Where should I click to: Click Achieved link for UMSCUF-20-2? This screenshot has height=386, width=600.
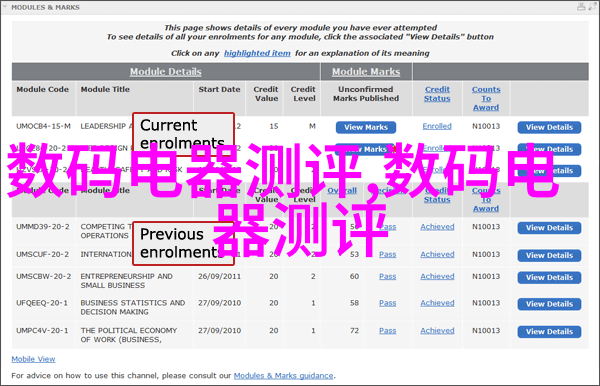point(437,254)
